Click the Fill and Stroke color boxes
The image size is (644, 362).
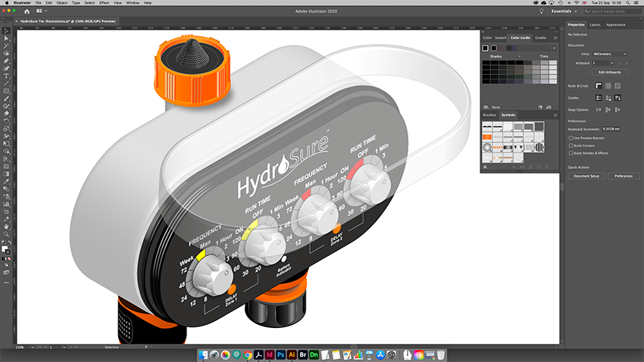6,250
